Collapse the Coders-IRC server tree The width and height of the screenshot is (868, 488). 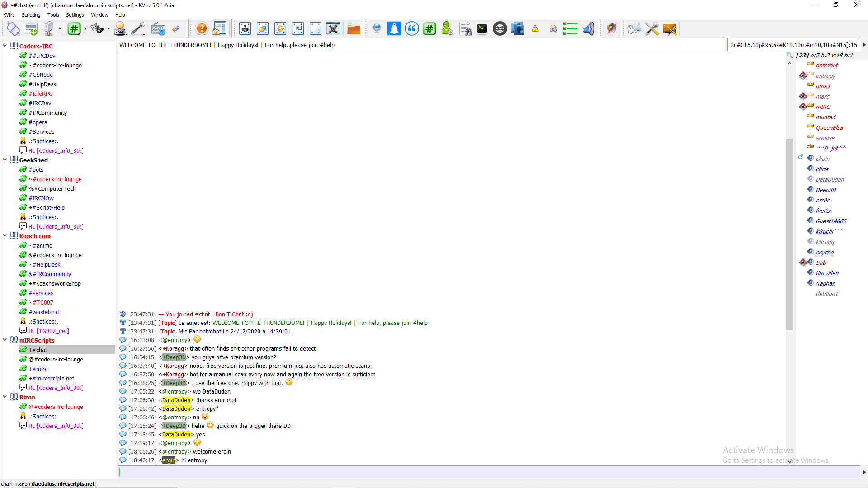(5, 46)
